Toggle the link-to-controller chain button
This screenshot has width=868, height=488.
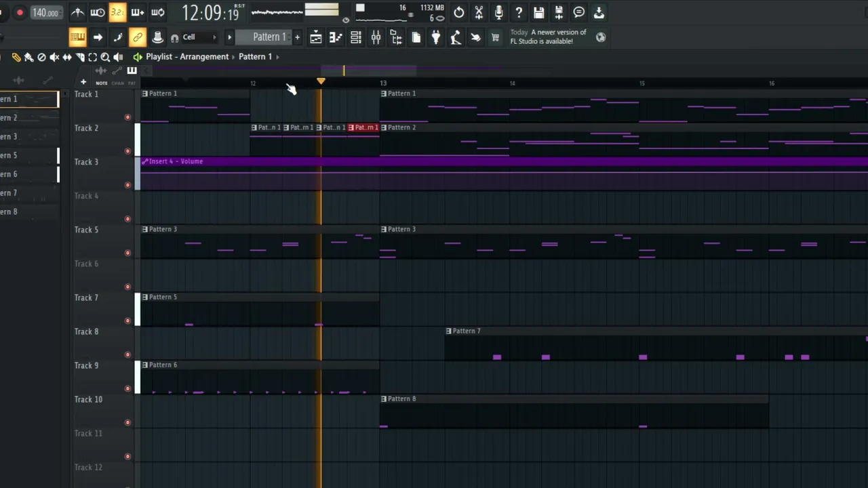(137, 37)
